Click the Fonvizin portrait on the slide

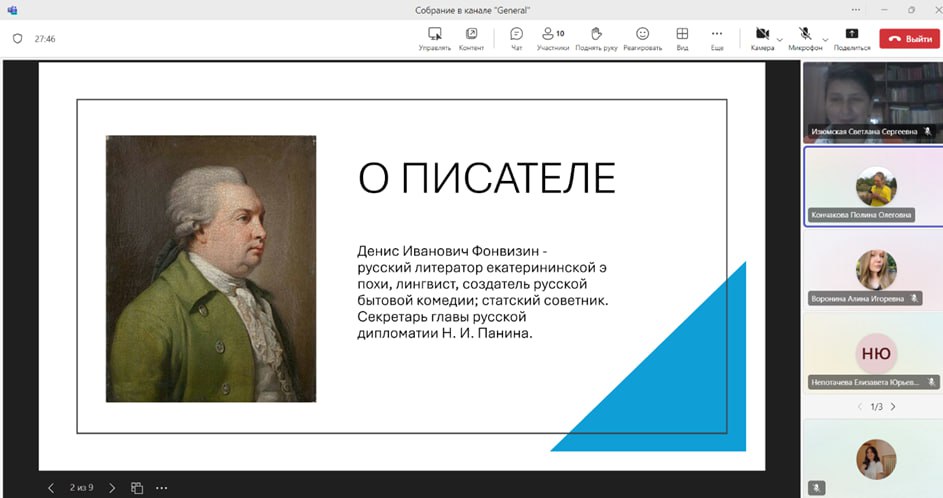click(x=211, y=269)
